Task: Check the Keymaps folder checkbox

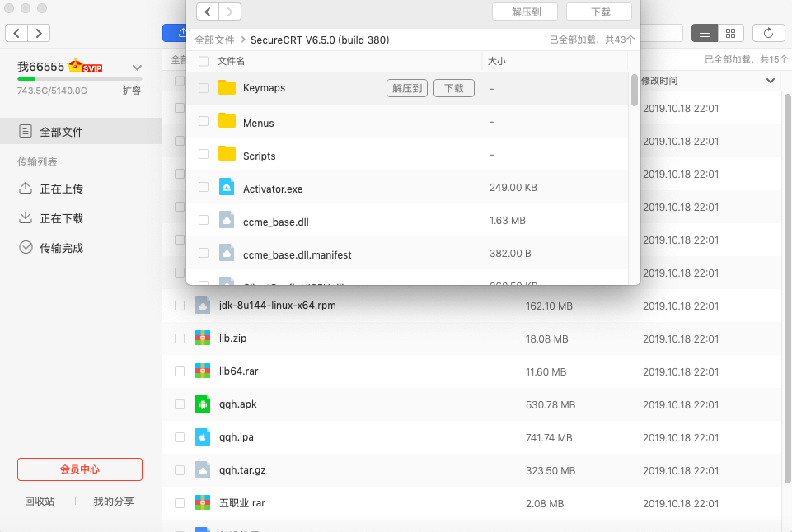Action: tap(204, 88)
